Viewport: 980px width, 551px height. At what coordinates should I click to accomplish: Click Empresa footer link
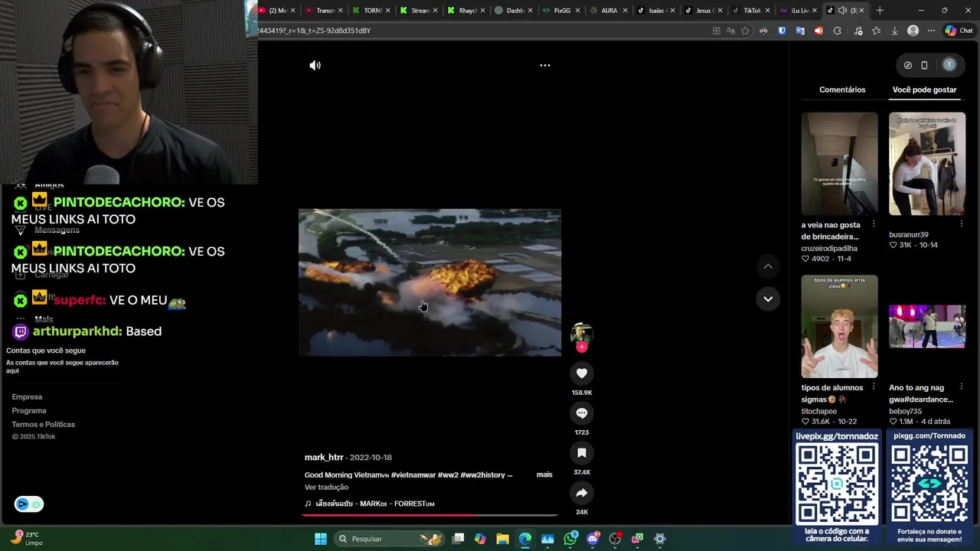(27, 397)
